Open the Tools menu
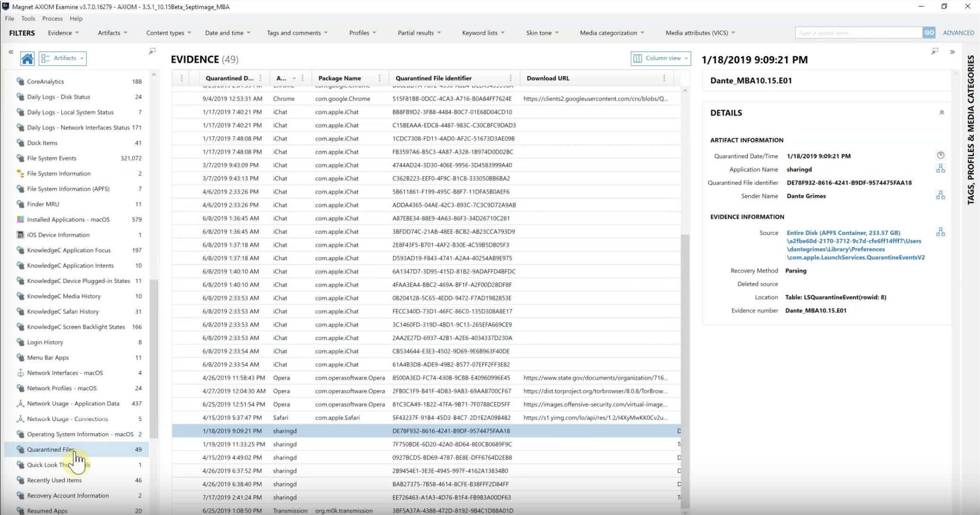The height and width of the screenshot is (515, 980). (28, 18)
